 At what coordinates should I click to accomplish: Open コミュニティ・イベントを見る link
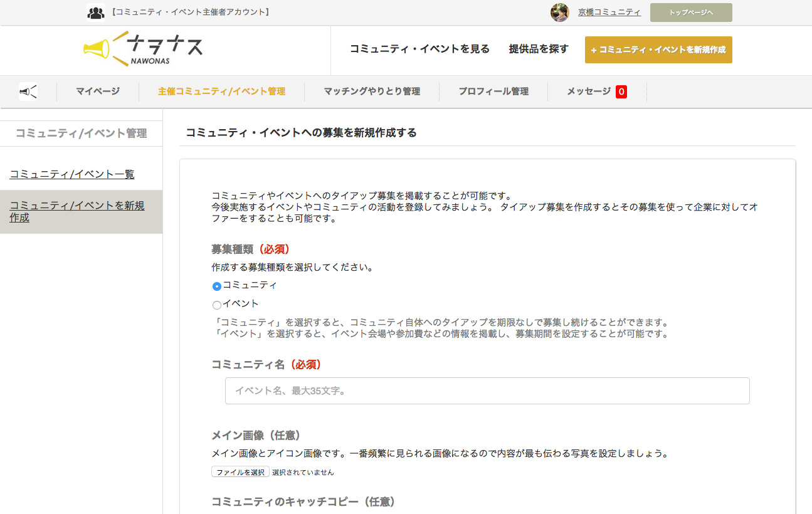[x=419, y=49]
